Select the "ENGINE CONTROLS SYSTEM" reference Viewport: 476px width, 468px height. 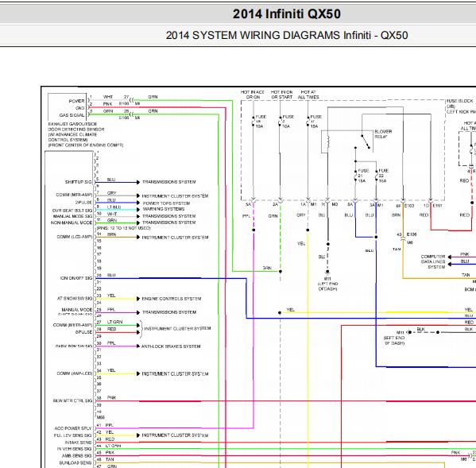172,299
